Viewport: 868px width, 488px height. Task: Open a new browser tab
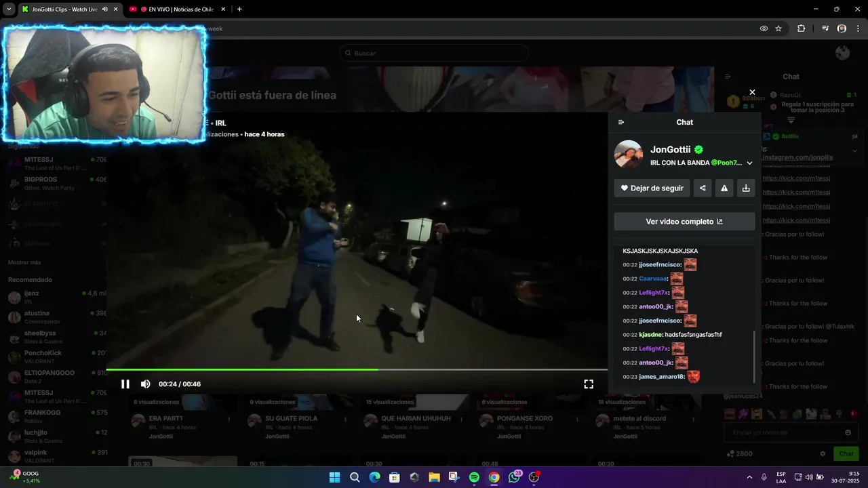239,9
